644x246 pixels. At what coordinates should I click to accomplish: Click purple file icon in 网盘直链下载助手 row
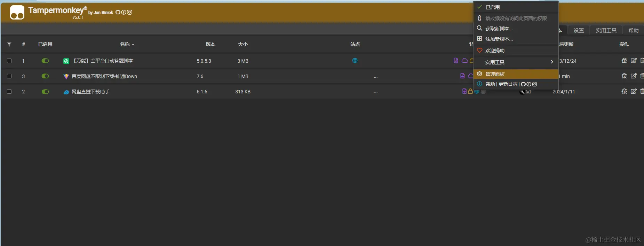(464, 91)
